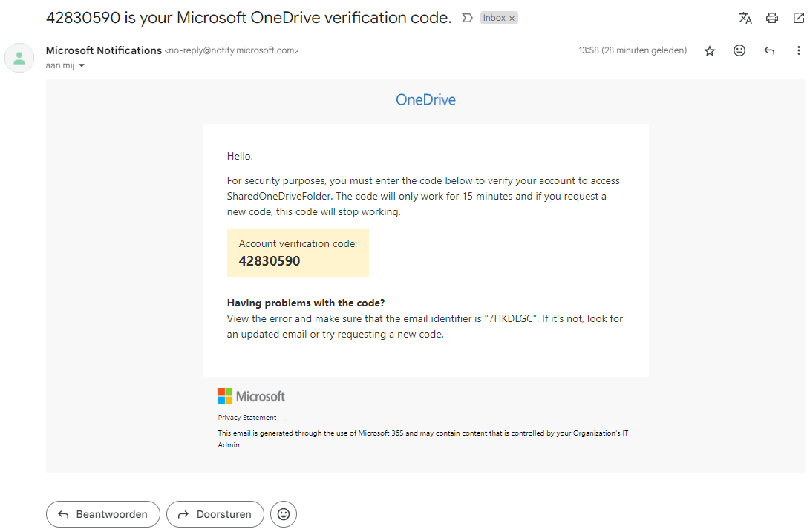
Task: Click the reply arrow in header
Action: pyautogui.click(x=769, y=51)
